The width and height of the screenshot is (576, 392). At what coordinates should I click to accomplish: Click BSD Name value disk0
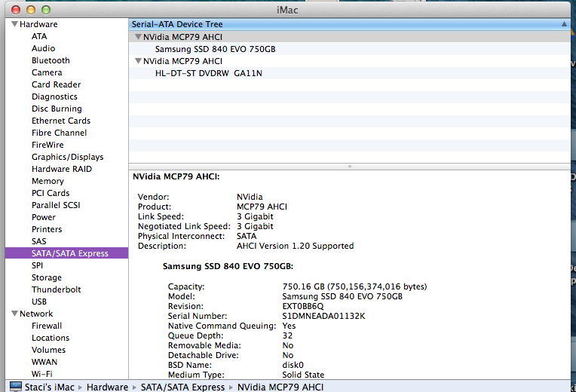pos(293,365)
